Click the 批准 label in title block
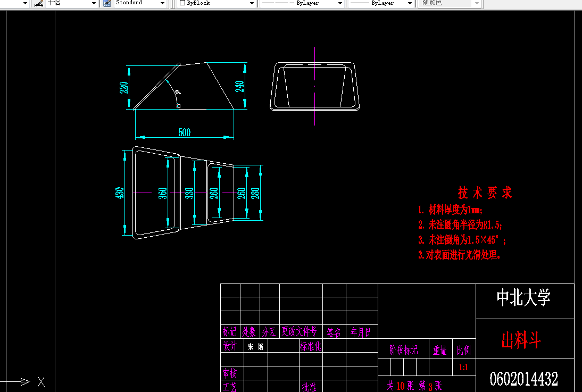The width and height of the screenshot is (582, 392). click(x=309, y=387)
